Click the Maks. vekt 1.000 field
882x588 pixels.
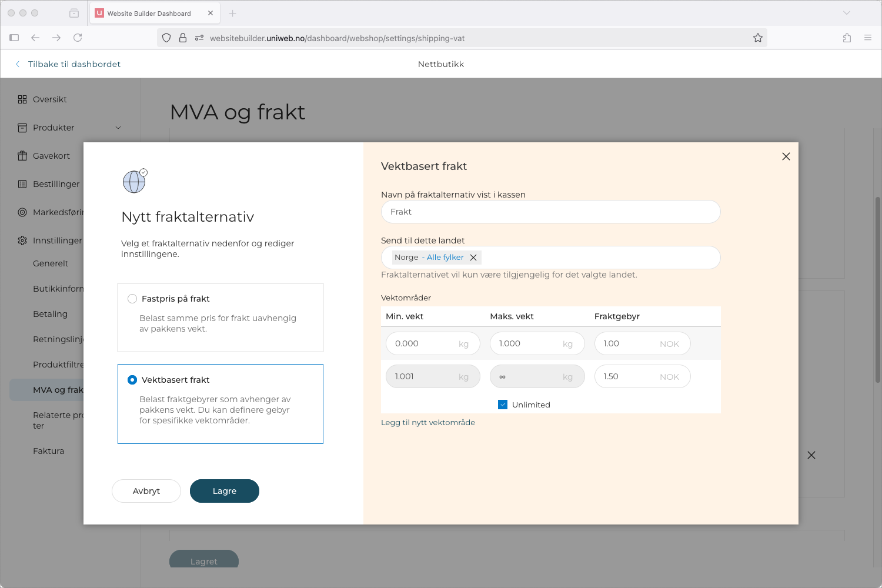click(537, 343)
